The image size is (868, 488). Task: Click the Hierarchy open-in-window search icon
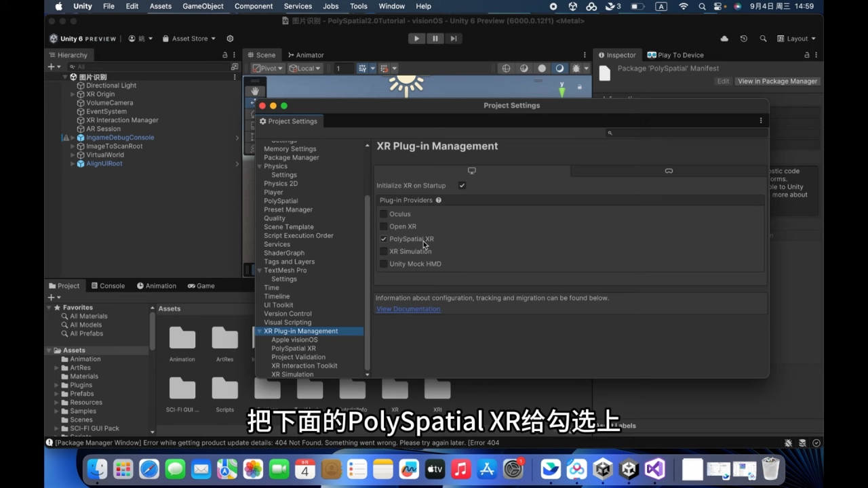click(235, 66)
